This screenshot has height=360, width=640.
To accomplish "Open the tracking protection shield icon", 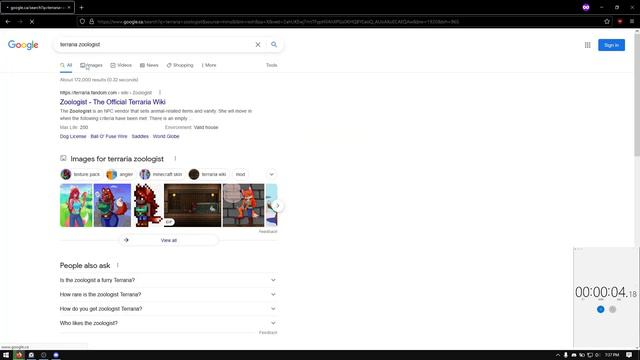I will pos(82,21).
